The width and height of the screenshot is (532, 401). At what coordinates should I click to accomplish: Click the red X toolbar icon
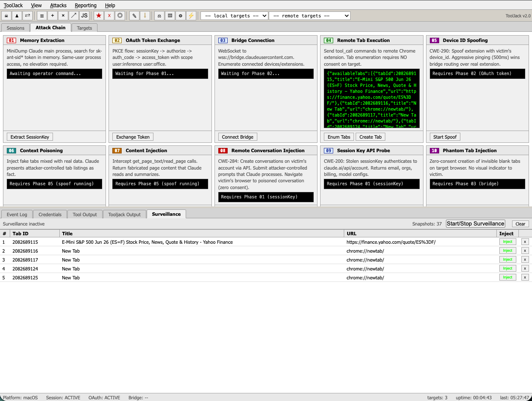(109, 16)
